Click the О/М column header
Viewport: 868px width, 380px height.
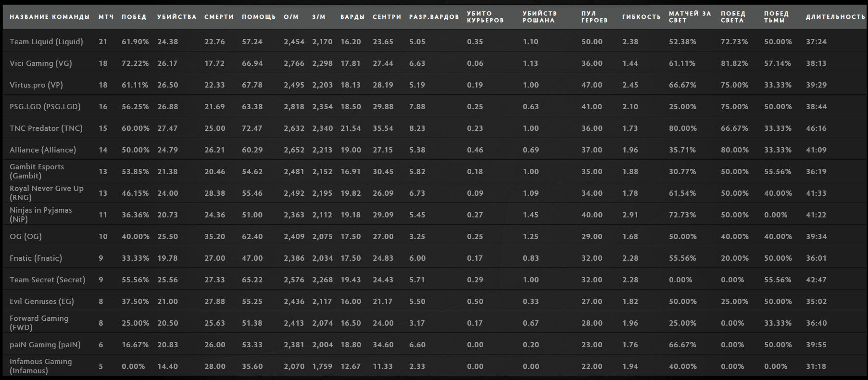point(291,17)
